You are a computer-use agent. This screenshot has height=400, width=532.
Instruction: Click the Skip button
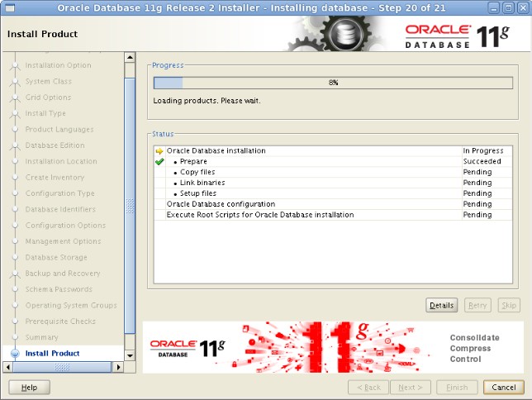509,305
